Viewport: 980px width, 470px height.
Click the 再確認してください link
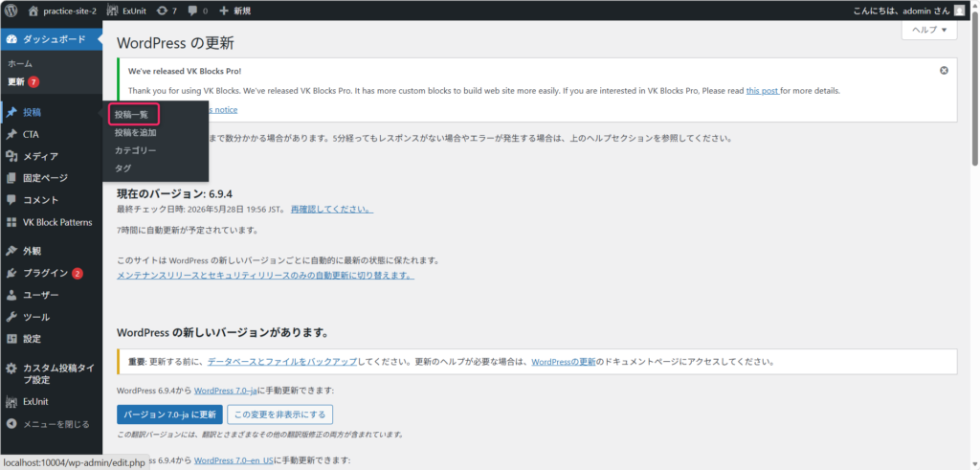pos(332,208)
